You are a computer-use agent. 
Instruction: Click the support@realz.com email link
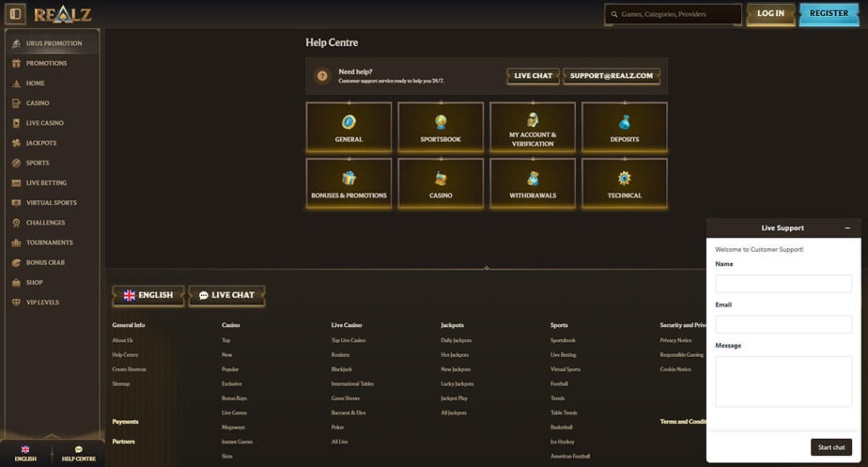coord(611,76)
